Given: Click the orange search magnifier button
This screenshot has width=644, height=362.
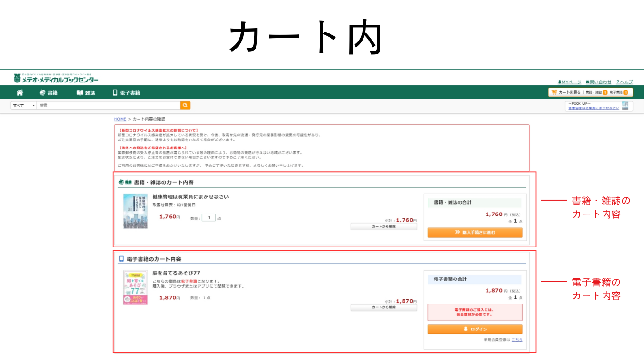Looking at the screenshot, I should [x=185, y=106].
